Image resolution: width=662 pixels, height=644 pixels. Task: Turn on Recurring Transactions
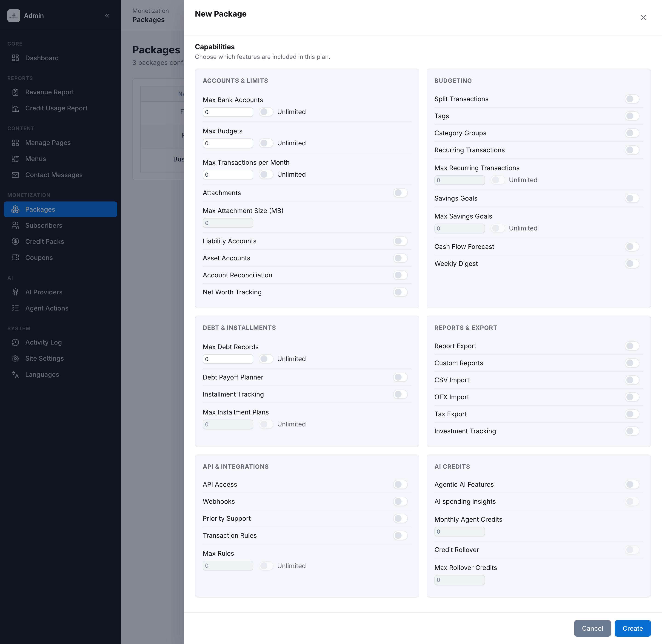[x=632, y=150]
